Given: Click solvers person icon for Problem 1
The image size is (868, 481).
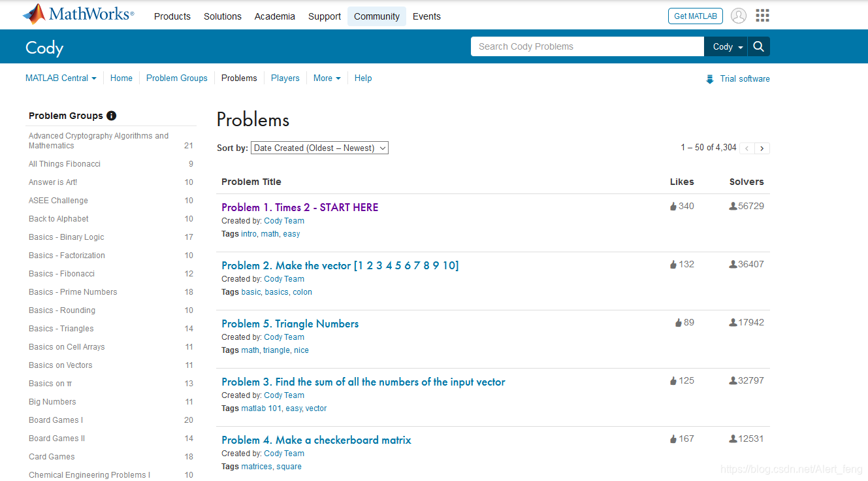Looking at the screenshot, I should (x=733, y=207).
